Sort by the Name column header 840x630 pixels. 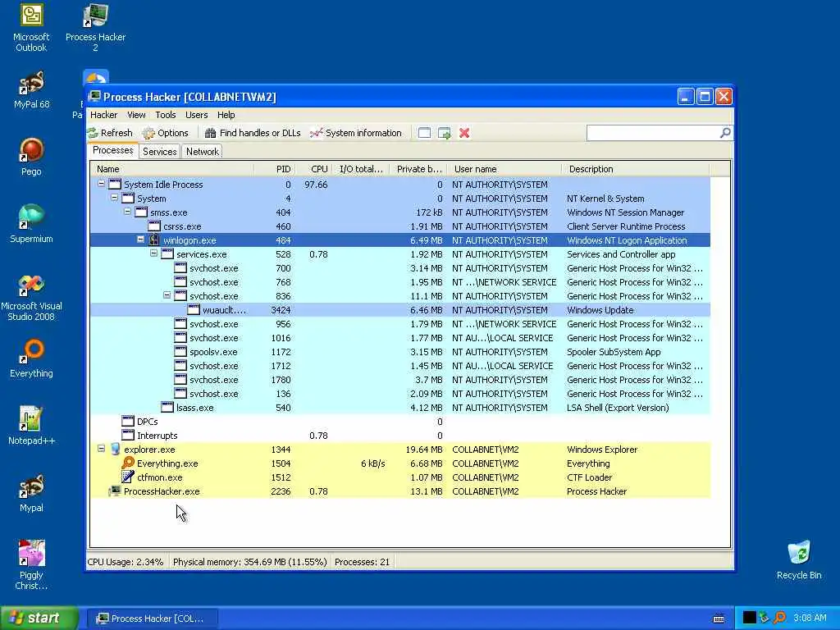pyautogui.click(x=172, y=169)
